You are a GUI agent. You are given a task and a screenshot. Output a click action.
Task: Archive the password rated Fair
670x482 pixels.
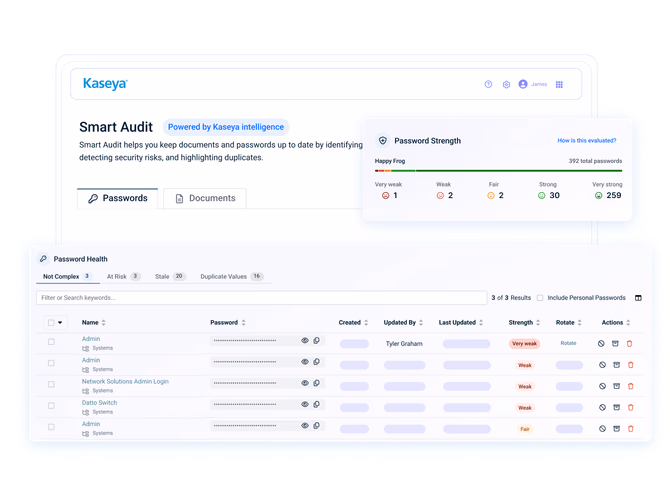[x=617, y=429]
